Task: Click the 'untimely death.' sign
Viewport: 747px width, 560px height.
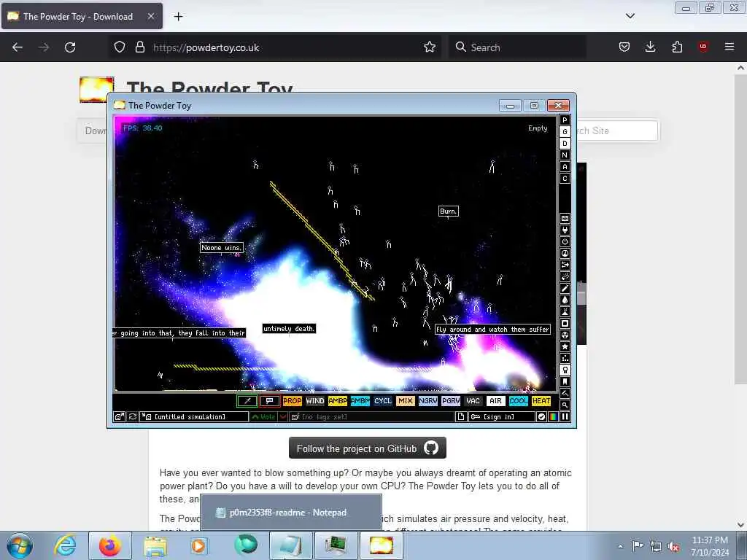Action: [x=289, y=329]
